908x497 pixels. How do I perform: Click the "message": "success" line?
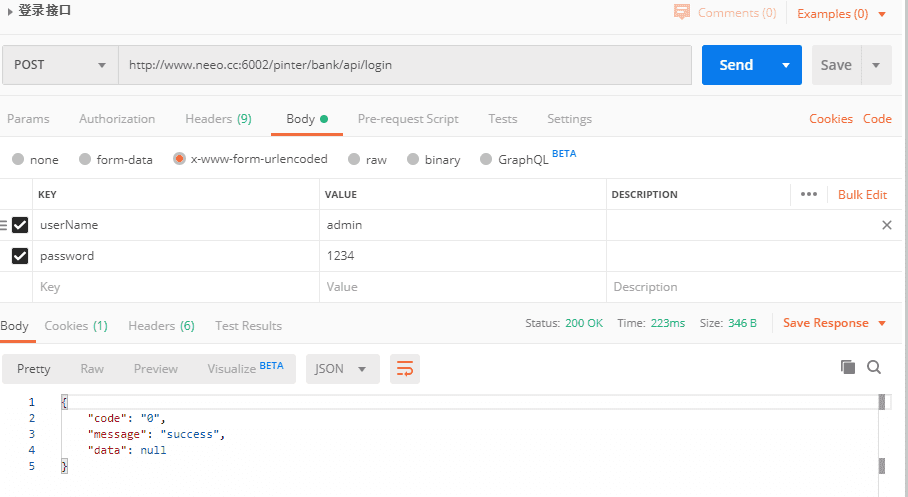pos(156,434)
